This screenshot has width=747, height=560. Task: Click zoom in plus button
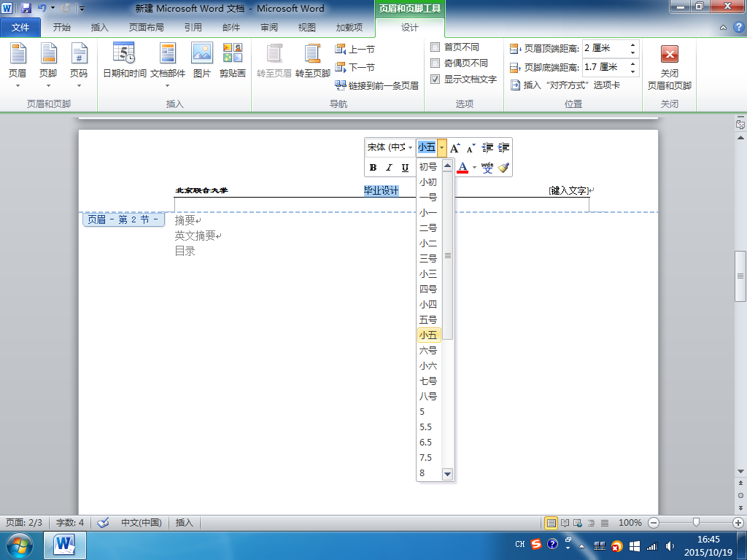tap(738, 523)
